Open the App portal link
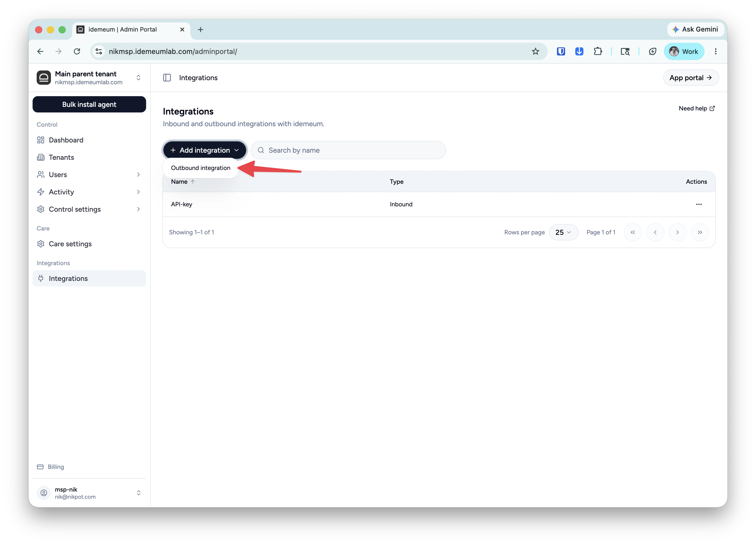The width and height of the screenshot is (756, 545). (691, 78)
